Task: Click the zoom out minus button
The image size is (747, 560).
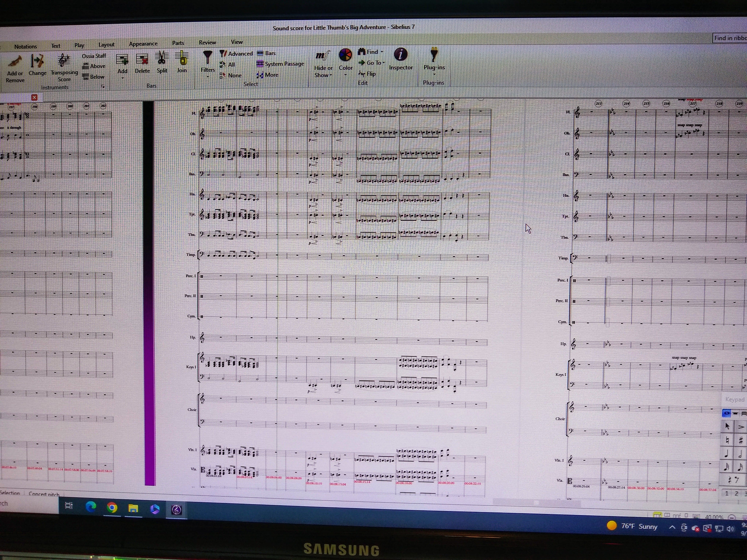Action: click(x=731, y=517)
